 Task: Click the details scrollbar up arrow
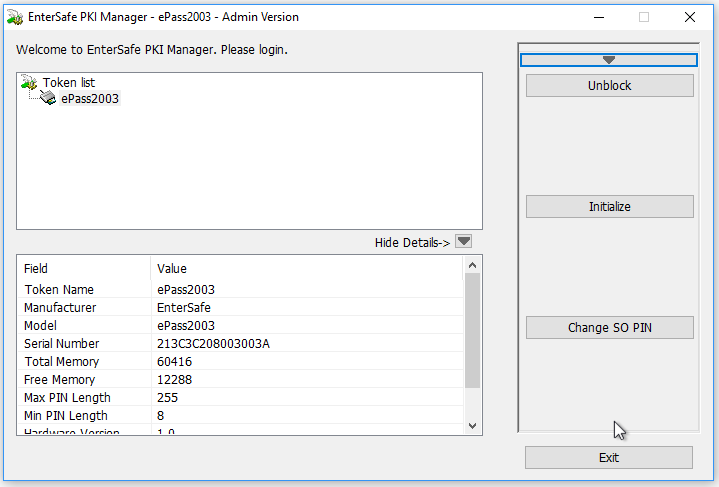click(x=472, y=265)
